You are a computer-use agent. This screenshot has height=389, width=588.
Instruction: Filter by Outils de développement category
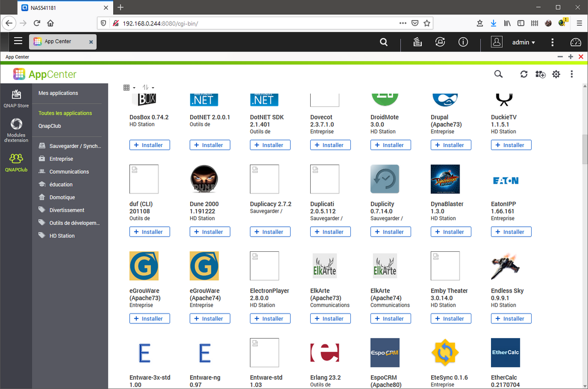pyautogui.click(x=70, y=223)
